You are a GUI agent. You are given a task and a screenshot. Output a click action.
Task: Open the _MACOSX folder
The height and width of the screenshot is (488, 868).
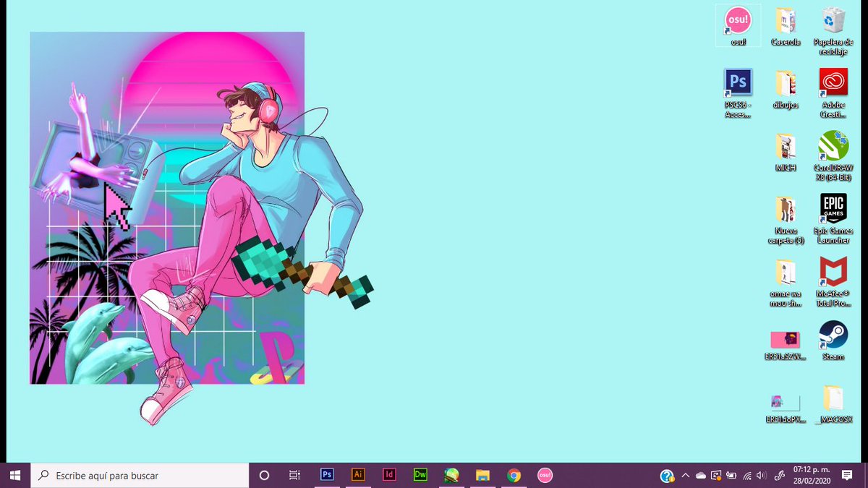[833, 403]
